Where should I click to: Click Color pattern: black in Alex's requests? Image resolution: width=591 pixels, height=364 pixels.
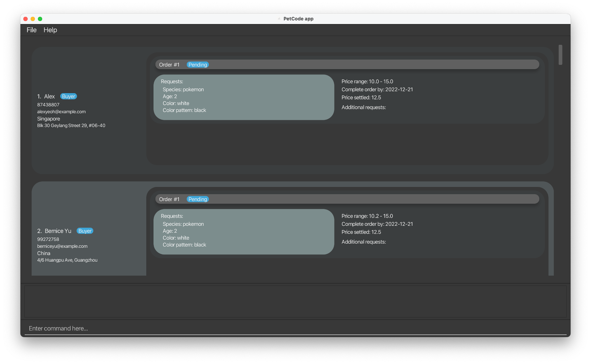(x=184, y=110)
